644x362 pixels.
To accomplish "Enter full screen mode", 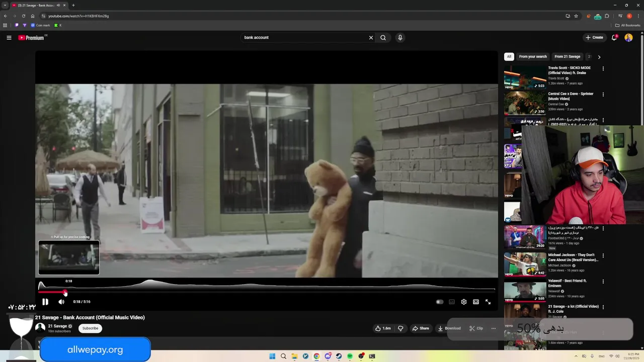I will pos(488,302).
